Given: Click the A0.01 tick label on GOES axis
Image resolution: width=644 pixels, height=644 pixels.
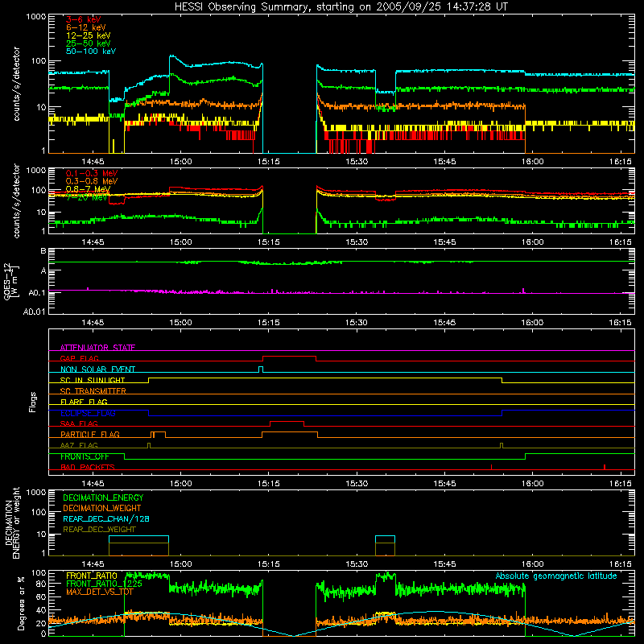Looking at the screenshot, I should (x=34, y=312).
